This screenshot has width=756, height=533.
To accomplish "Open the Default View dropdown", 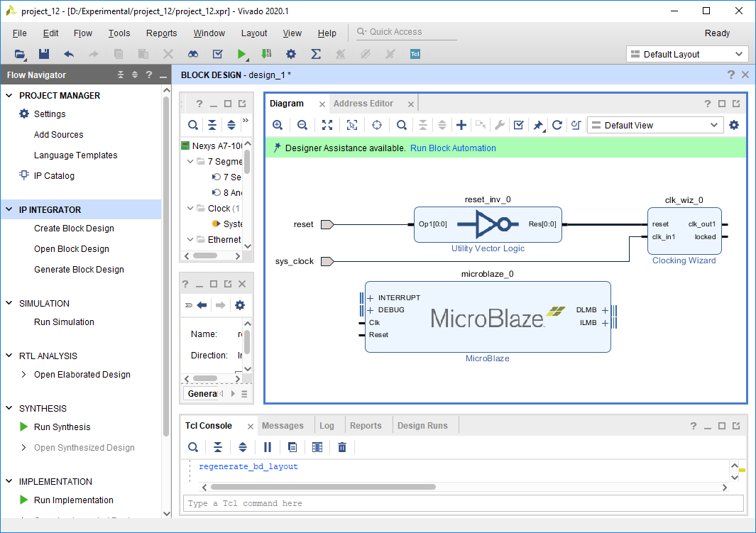I will (x=654, y=126).
